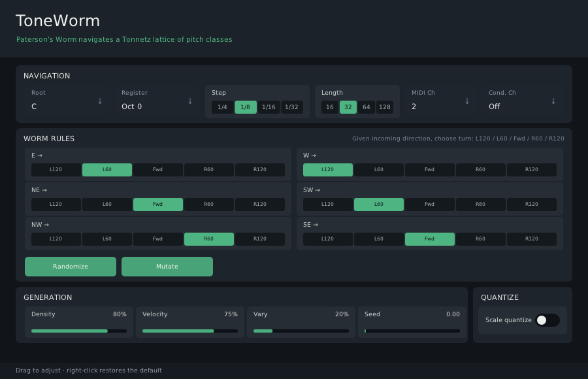Select the 1/32 step option
588x379 pixels.
click(x=292, y=107)
